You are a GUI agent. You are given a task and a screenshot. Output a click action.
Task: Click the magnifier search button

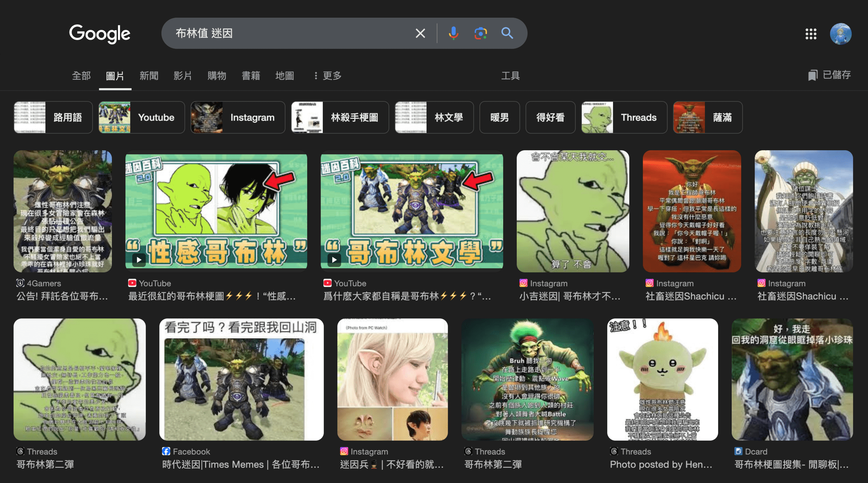click(x=507, y=33)
